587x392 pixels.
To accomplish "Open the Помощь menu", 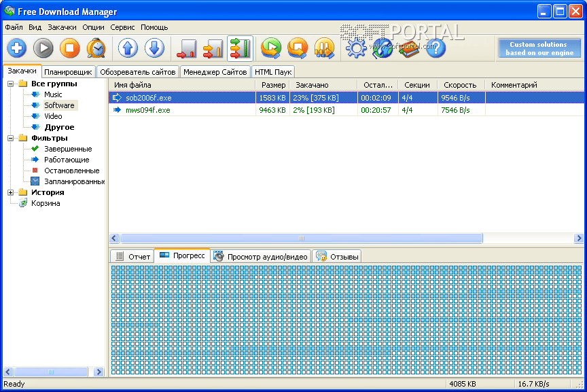I will [154, 27].
